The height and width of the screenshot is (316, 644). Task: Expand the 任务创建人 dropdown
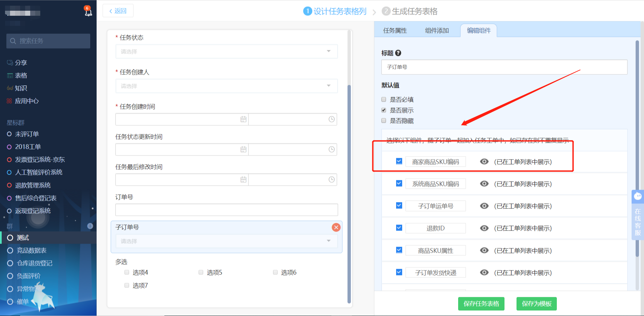coord(226,86)
